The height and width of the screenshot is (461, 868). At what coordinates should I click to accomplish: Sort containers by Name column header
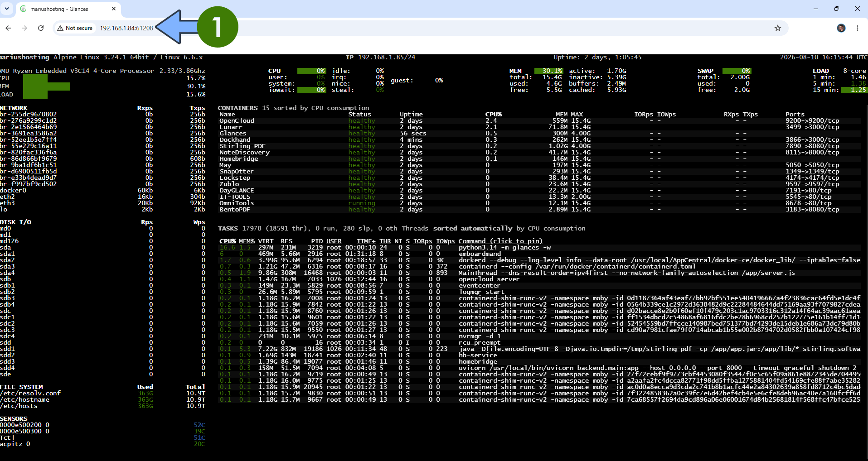click(x=227, y=115)
